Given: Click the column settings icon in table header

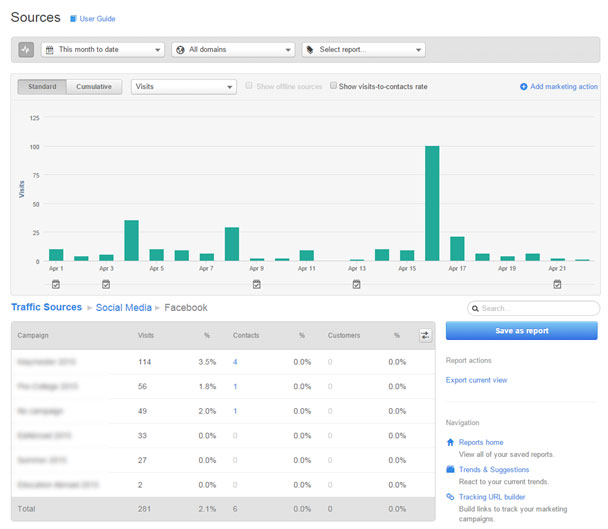Looking at the screenshot, I should pos(425,335).
